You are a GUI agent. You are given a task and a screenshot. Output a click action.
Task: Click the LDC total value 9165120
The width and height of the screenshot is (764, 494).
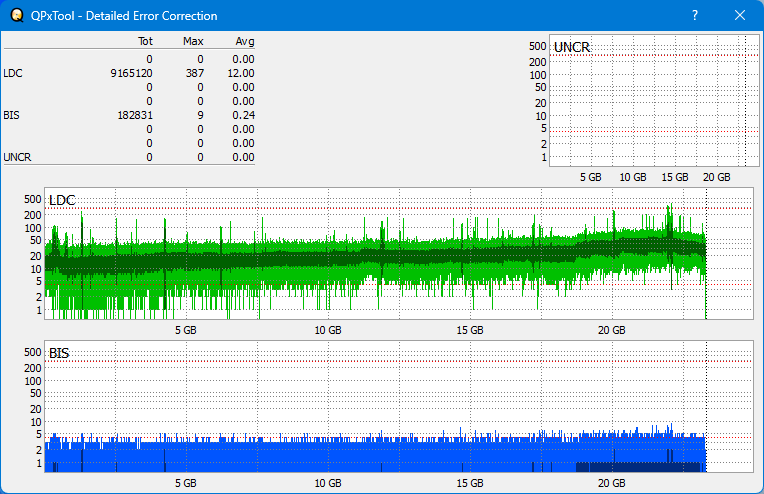pos(131,73)
